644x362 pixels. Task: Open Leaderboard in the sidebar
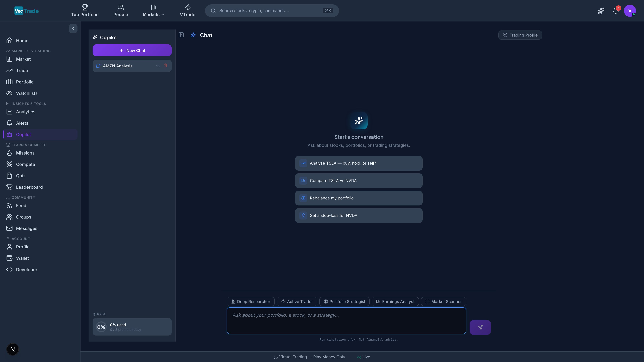[x=40, y=187]
